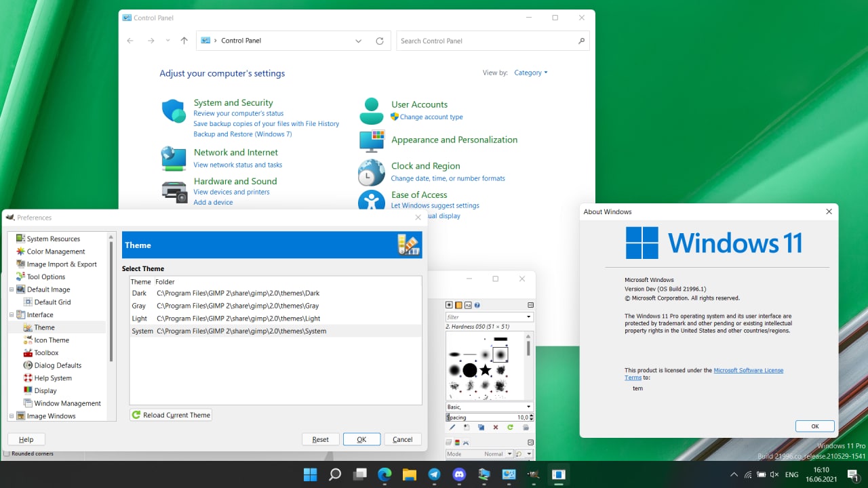Open the Patterns tab icon in GIMP dock
Viewport: 868px width, 488px height.
click(458, 306)
